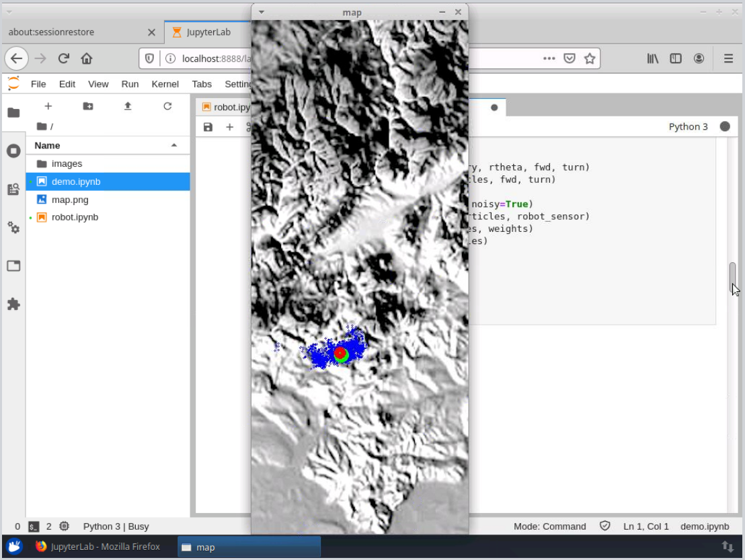Click Python 3 kernel name button

point(688,126)
